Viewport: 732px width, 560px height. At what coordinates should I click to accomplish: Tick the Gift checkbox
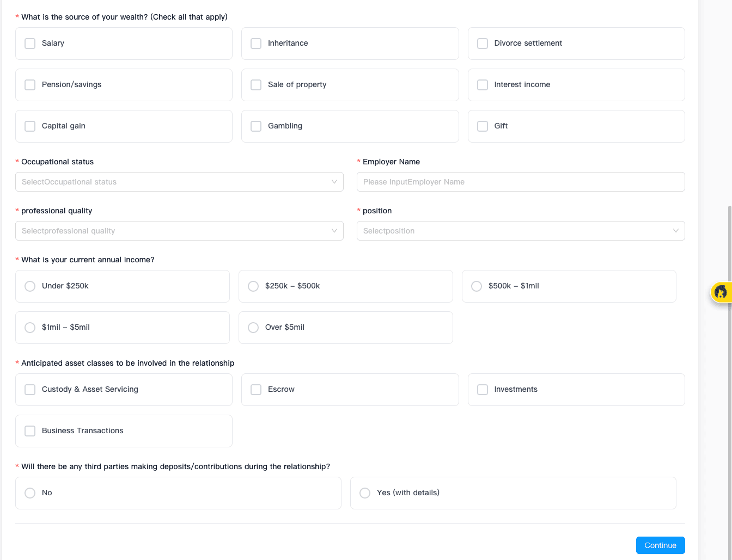[x=483, y=126]
